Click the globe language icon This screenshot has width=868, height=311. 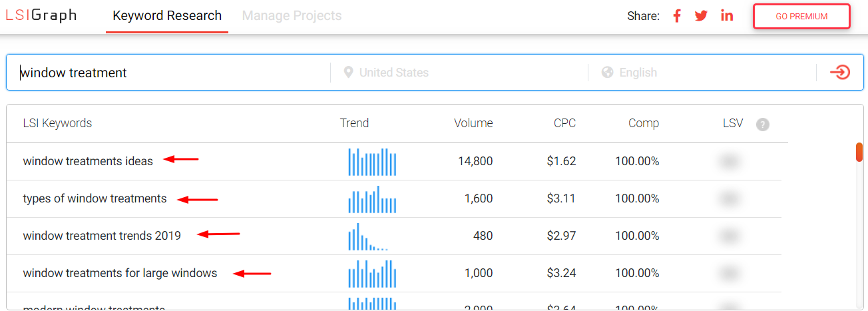tap(607, 72)
